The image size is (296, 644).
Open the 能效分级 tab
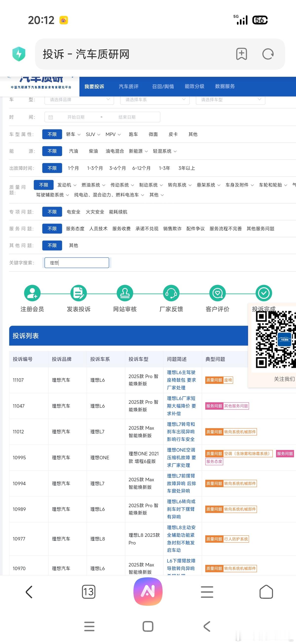[x=195, y=86]
